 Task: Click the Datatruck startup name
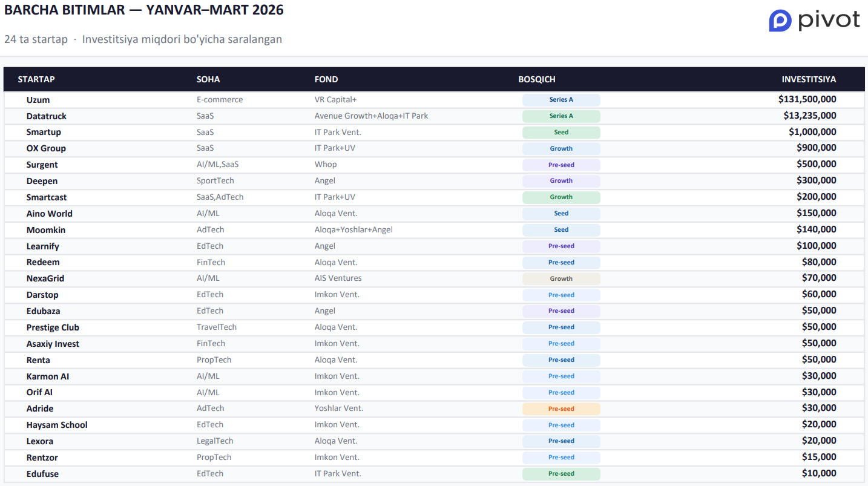(x=47, y=116)
